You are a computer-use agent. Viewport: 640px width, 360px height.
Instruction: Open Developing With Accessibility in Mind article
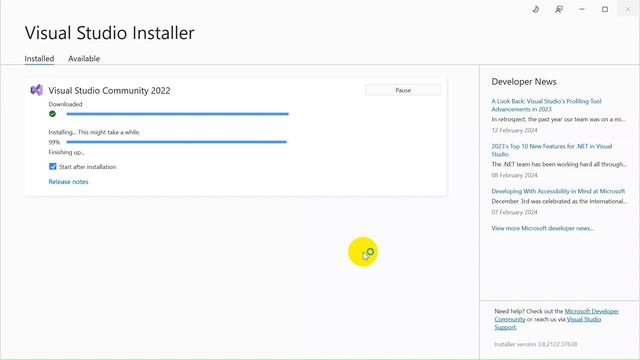coord(558,191)
